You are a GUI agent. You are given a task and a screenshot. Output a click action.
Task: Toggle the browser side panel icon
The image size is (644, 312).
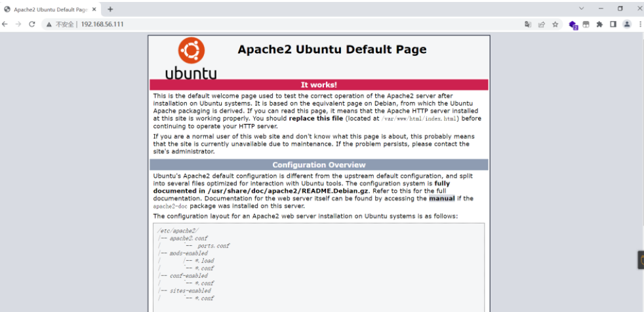613,25
